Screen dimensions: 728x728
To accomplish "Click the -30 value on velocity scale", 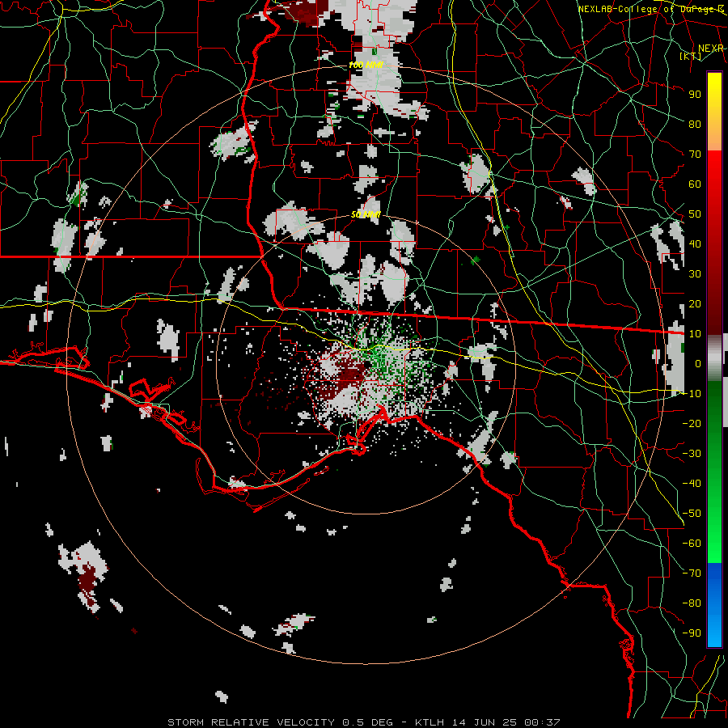I will click(x=692, y=454).
